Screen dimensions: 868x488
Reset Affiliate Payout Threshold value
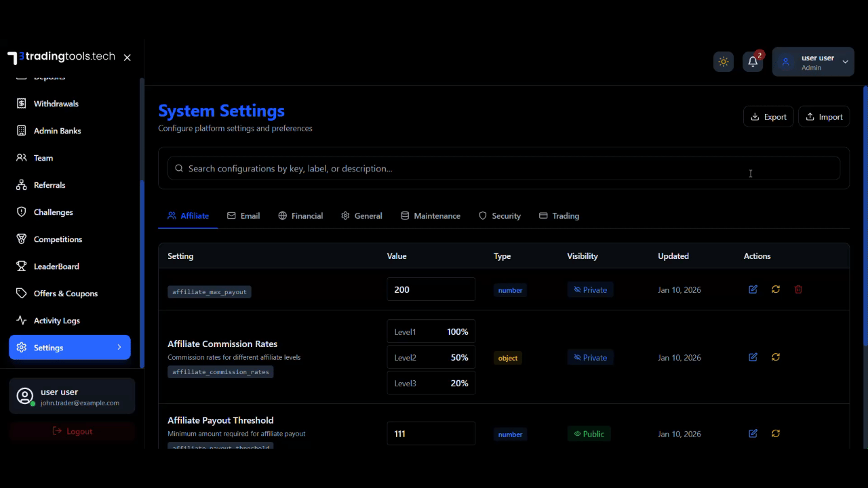[776, 434]
